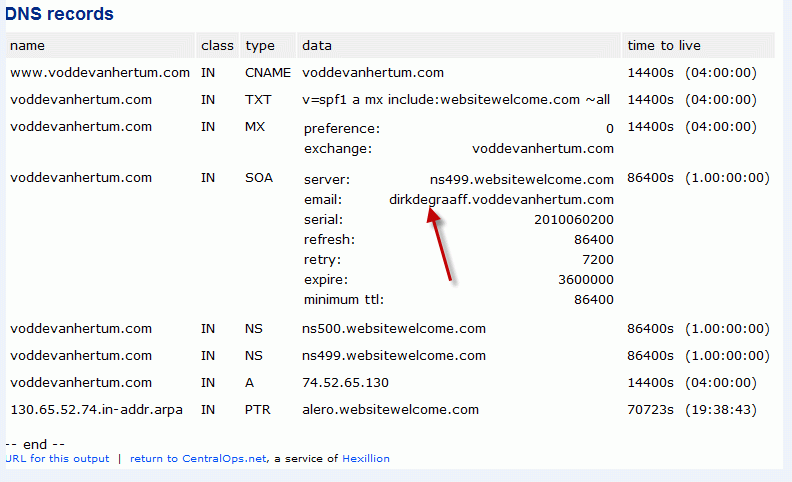Select SOA email dirkdegraaff.voddevanhertum.com
Screen dimensions: 792x482
501,200
